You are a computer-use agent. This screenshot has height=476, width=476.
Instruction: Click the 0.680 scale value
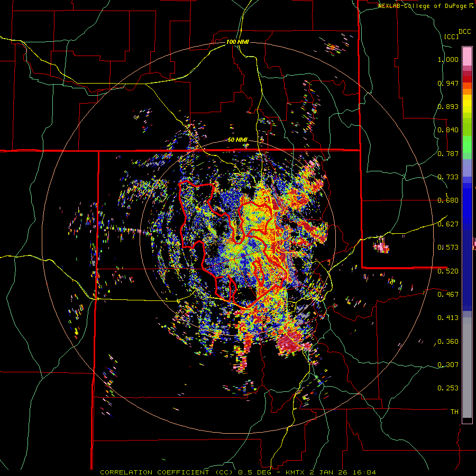coord(448,200)
